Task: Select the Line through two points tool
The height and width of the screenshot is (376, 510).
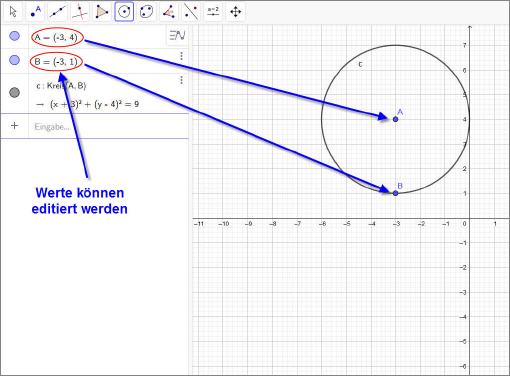Action: click(58, 12)
